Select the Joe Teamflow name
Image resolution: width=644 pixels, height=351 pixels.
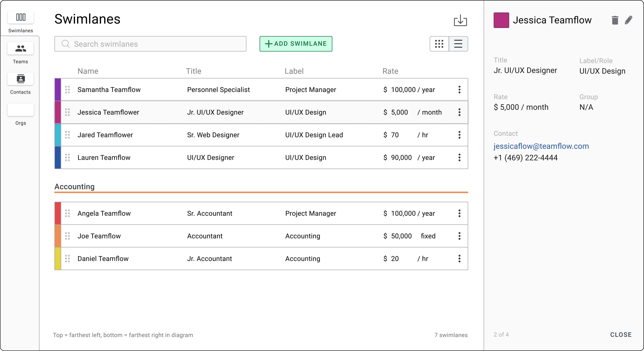(99, 236)
